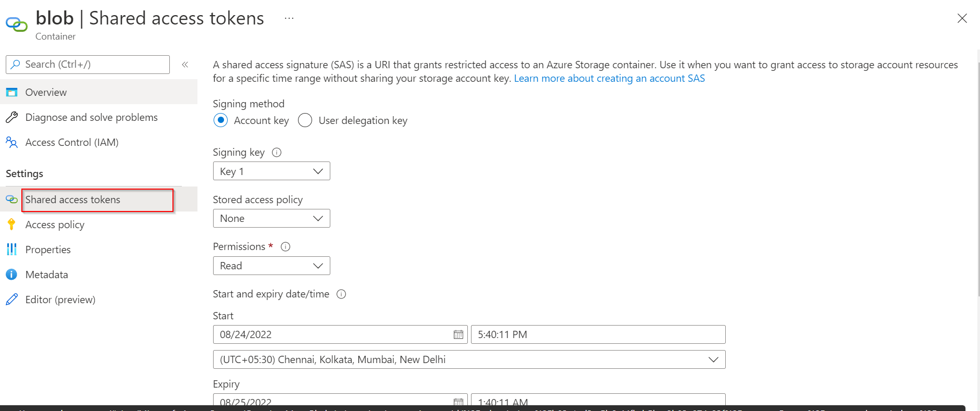Click the search magnifier icon

point(16,64)
